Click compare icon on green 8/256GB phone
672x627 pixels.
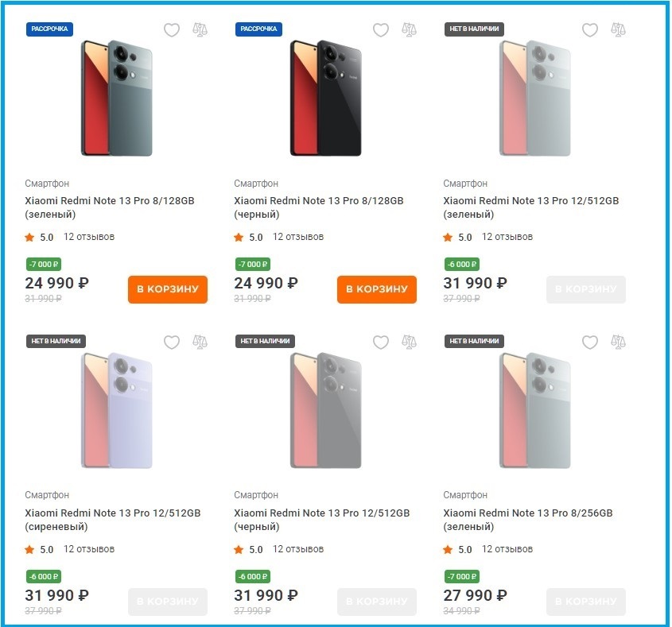pos(618,343)
